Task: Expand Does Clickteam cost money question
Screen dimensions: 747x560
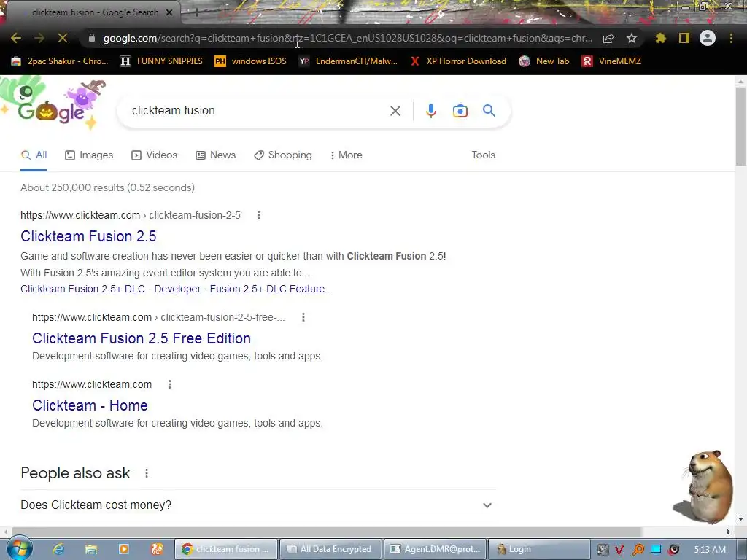Action: tap(258, 505)
